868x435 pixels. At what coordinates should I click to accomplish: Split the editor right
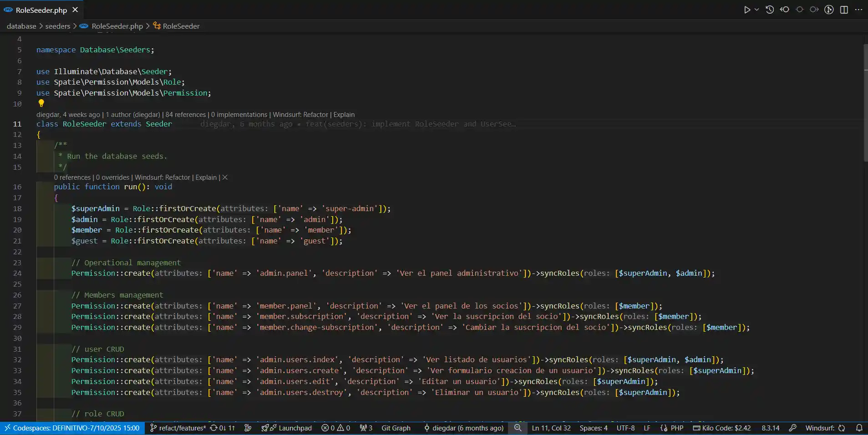pos(844,10)
